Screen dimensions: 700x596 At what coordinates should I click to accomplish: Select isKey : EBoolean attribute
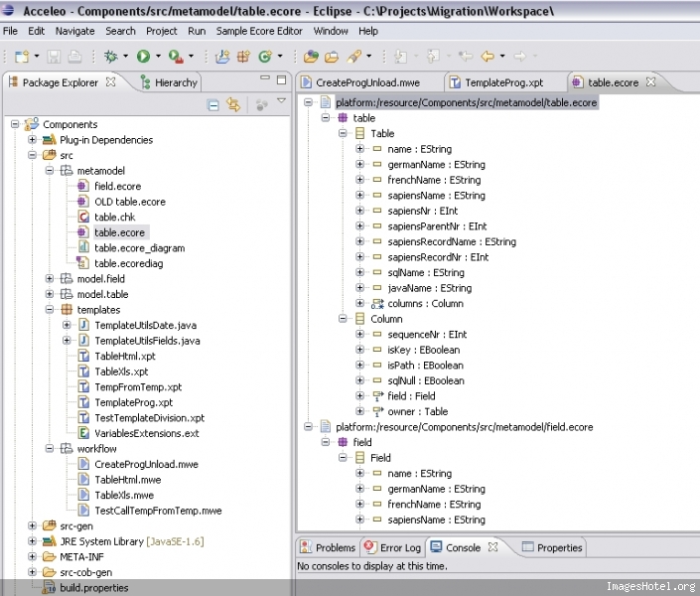tap(423, 350)
